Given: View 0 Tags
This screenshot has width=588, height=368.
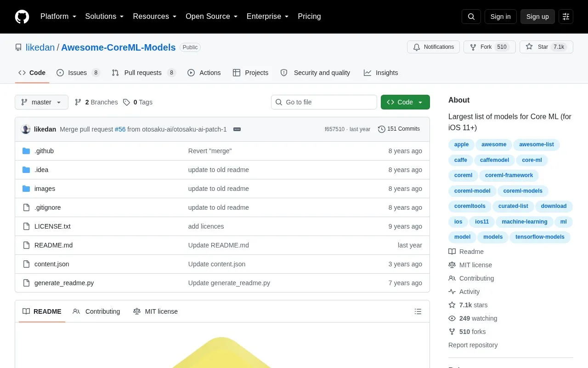Looking at the screenshot, I should pyautogui.click(x=137, y=102).
